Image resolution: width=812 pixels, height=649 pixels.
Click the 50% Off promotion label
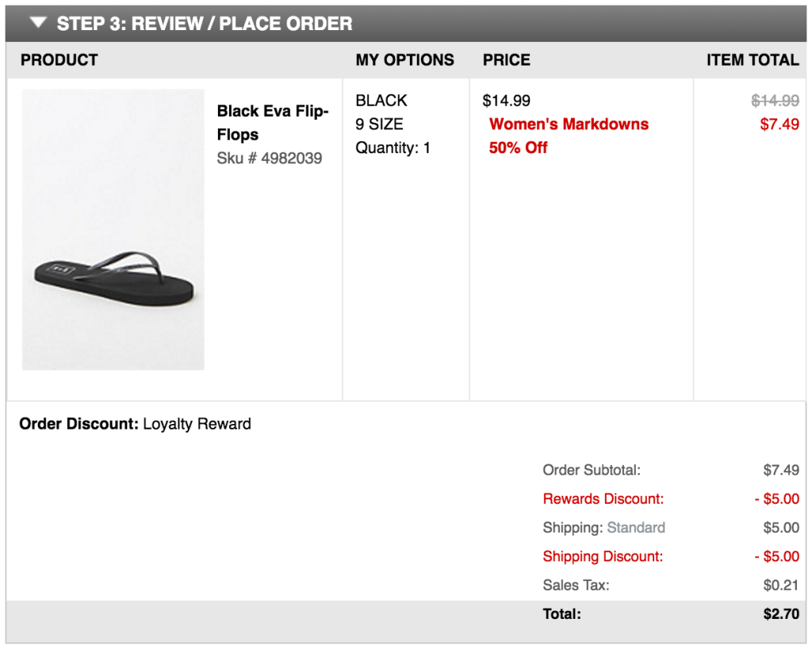[519, 147]
